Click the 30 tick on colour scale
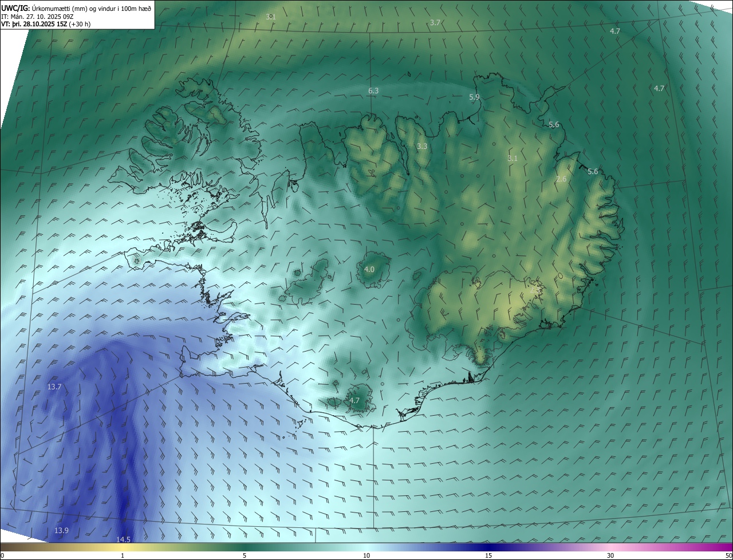Viewport: 733px width, 560px height. click(x=610, y=555)
